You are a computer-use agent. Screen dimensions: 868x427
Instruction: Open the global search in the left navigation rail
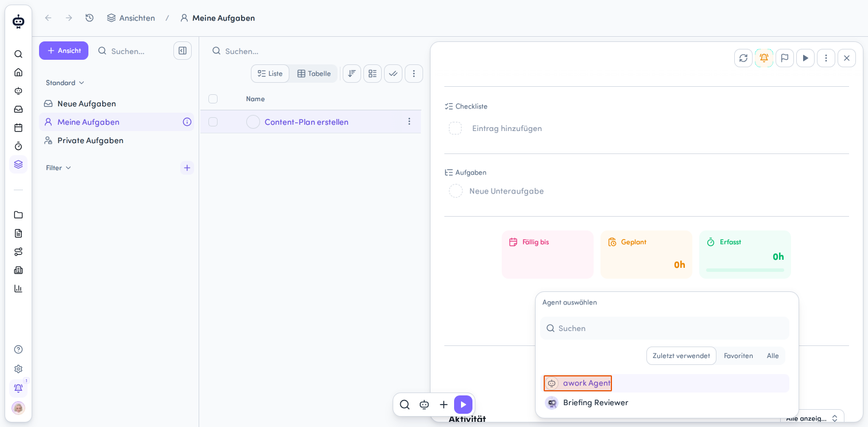click(x=18, y=54)
